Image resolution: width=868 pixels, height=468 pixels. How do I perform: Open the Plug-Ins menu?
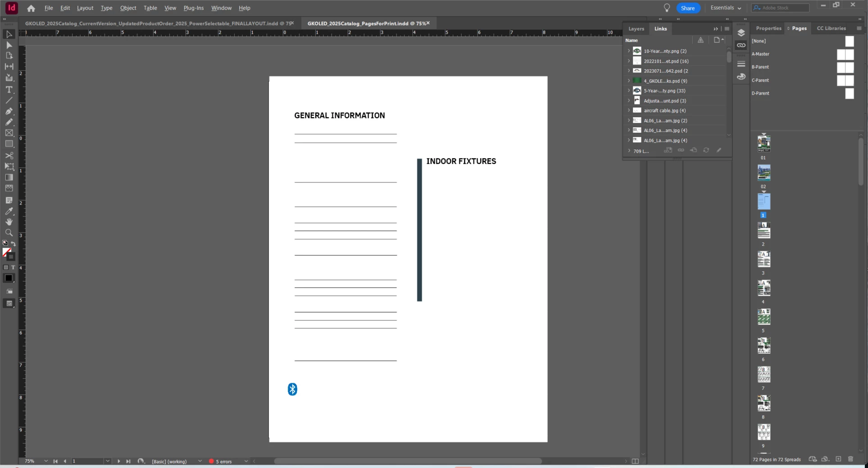pyautogui.click(x=194, y=8)
